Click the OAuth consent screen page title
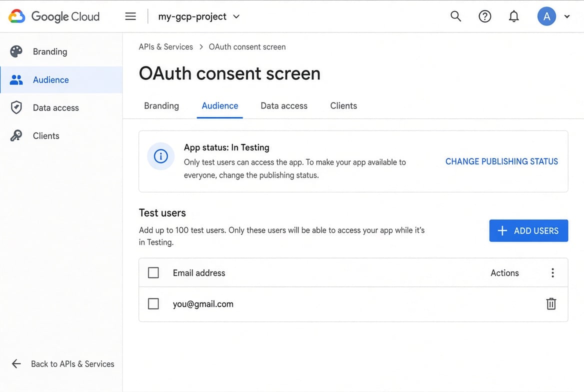Viewport: 584px width, 392px height. click(229, 73)
